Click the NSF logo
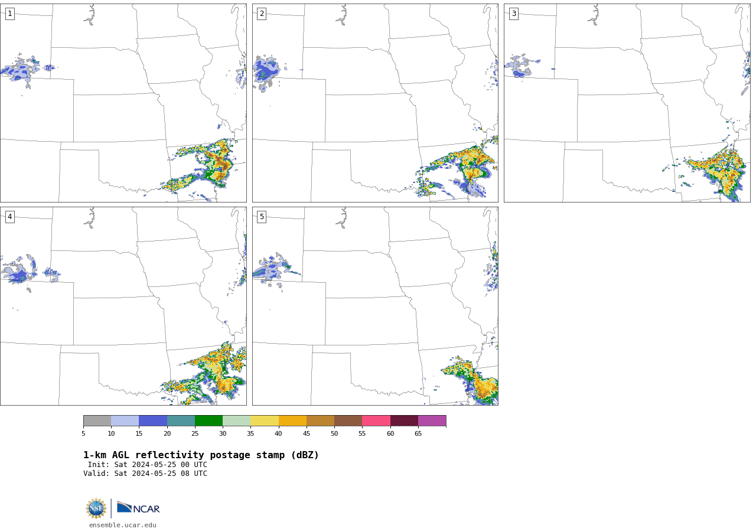The width and height of the screenshot is (756, 532). [x=96, y=508]
